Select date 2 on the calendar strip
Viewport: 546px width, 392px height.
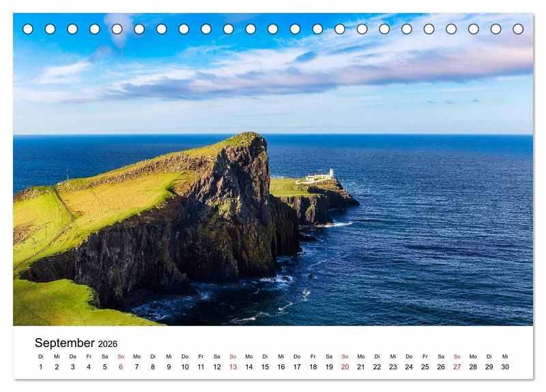pos(57,367)
